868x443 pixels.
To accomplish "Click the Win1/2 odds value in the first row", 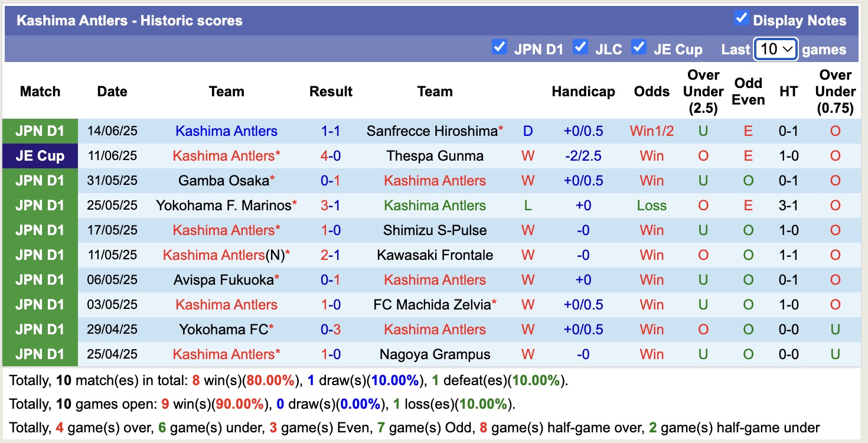I will [x=651, y=131].
